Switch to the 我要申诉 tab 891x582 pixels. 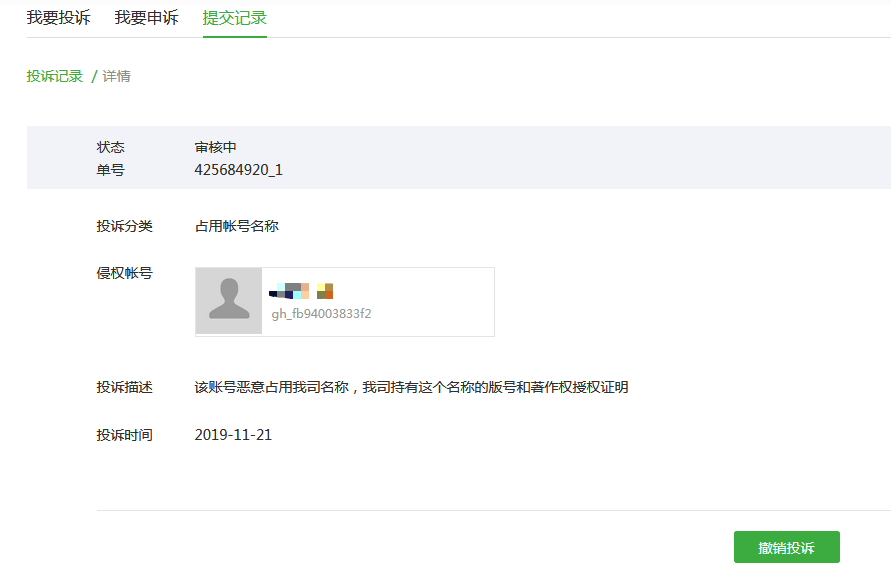[147, 18]
